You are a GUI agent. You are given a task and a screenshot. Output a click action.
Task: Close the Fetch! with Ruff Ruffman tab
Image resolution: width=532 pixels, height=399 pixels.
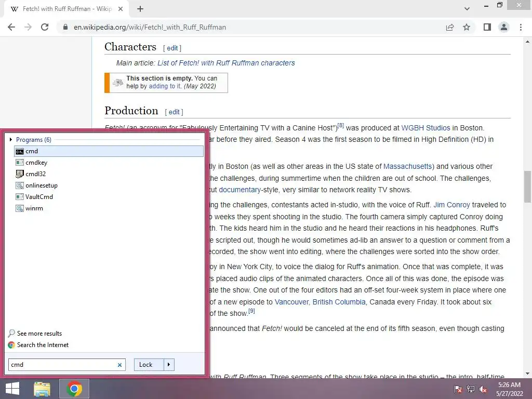point(121,9)
